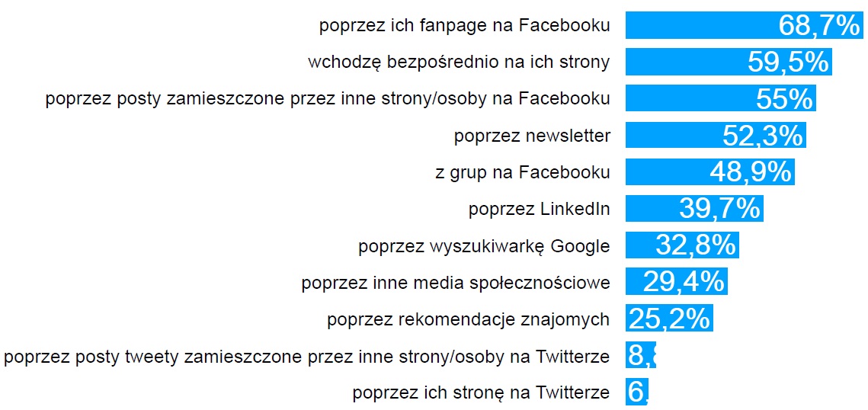
Task: Click the "poprzez inne media społecznościowe" label
Action: pyautogui.click(x=456, y=283)
